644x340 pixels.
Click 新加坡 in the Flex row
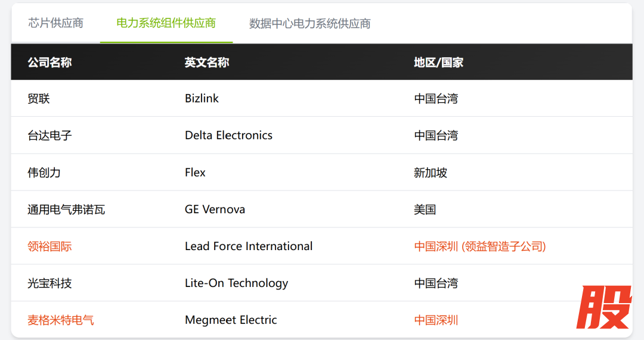point(431,172)
